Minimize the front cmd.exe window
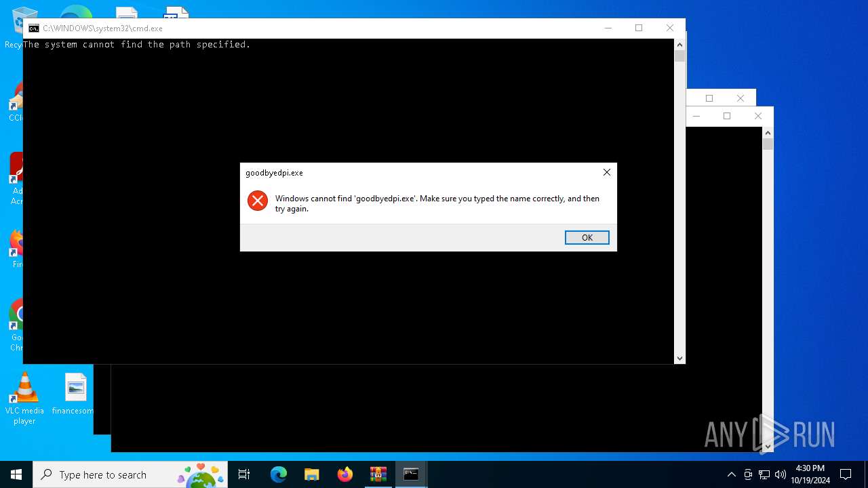This screenshot has width=868, height=488. (608, 28)
